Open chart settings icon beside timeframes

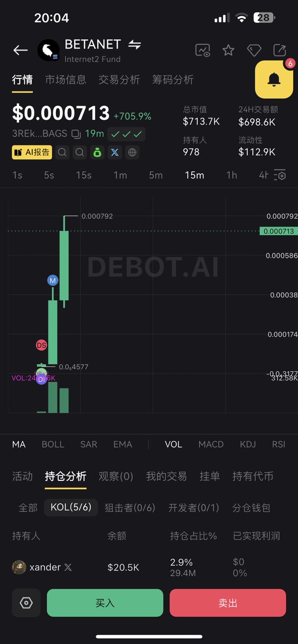280,175
